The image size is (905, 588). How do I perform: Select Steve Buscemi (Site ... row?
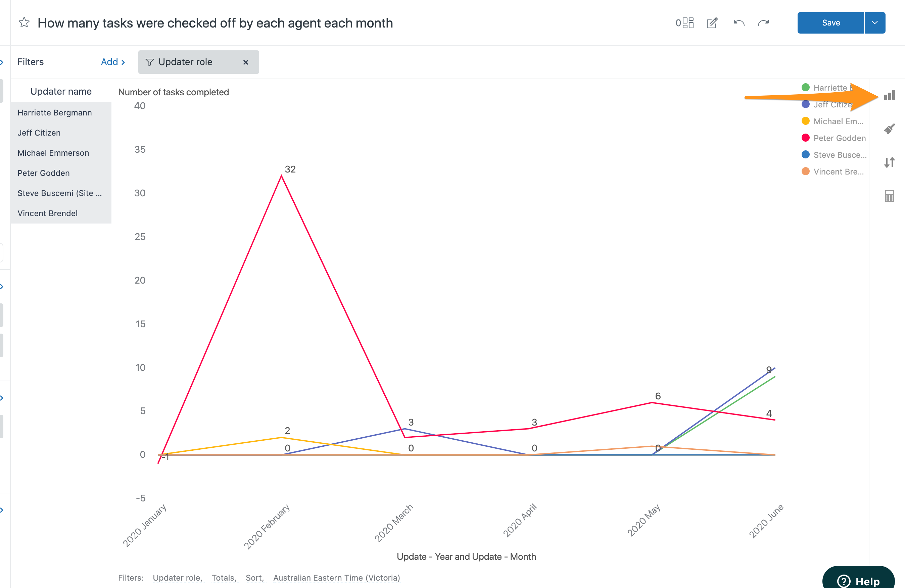[61, 193]
